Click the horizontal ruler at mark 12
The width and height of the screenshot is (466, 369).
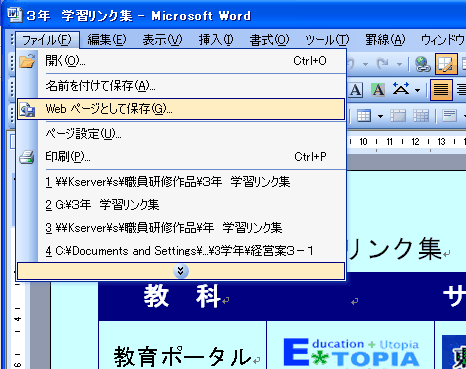[x=415, y=142]
